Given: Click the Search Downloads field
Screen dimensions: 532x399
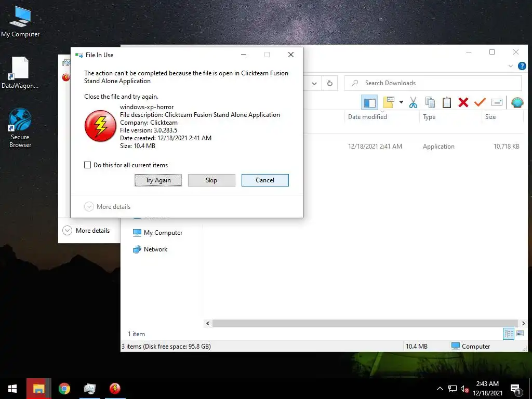Looking at the screenshot, I should (433, 83).
